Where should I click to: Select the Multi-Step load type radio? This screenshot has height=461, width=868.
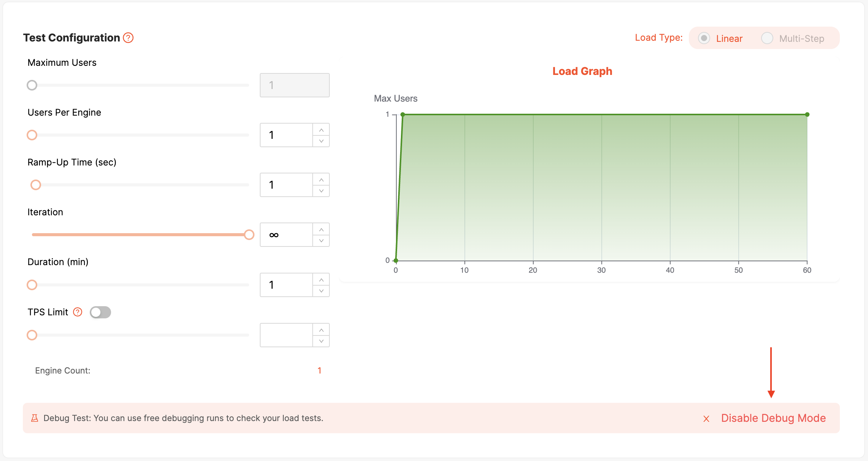tap(767, 38)
